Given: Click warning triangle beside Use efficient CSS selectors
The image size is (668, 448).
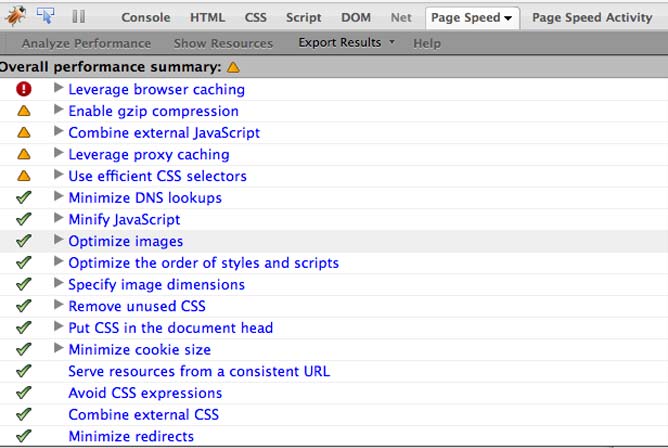Looking at the screenshot, I should [x=24, y=176].
